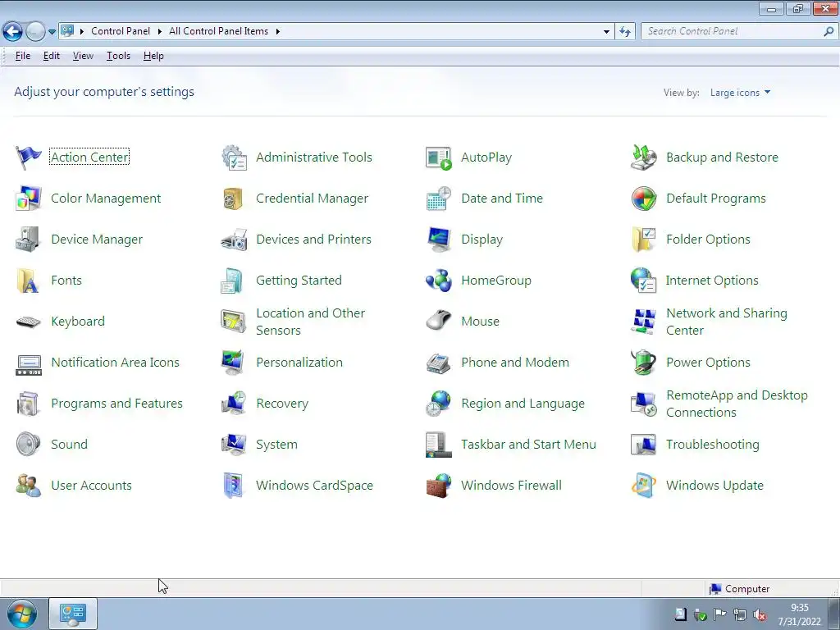The image size is (840, 630).
Task: Open the Devices and Printers icon
Action: coord(234,240)
